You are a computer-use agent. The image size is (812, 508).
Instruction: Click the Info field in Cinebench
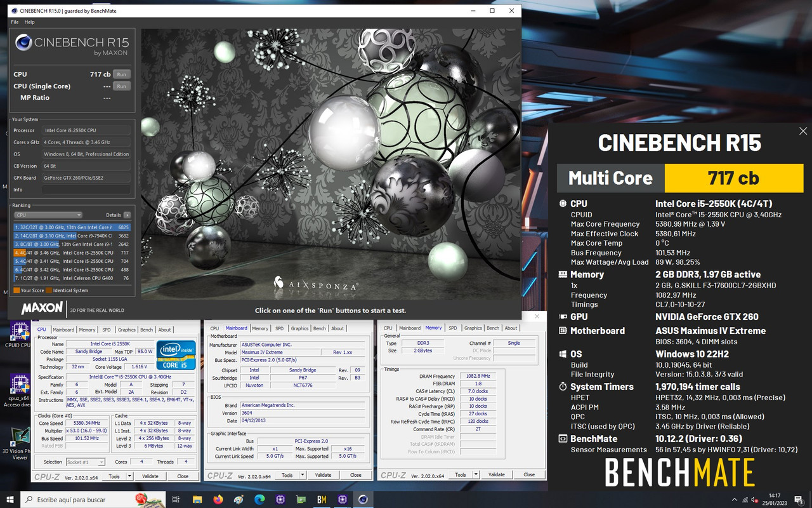86,189
